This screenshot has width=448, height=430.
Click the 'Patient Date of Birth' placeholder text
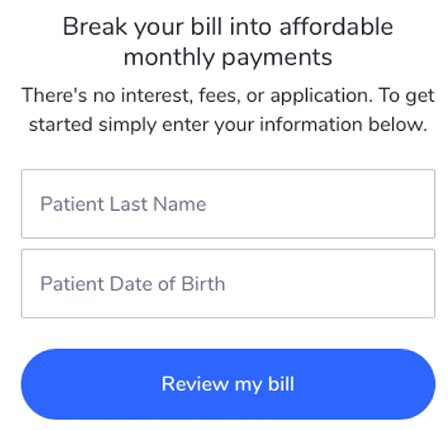tap(133, 284)
